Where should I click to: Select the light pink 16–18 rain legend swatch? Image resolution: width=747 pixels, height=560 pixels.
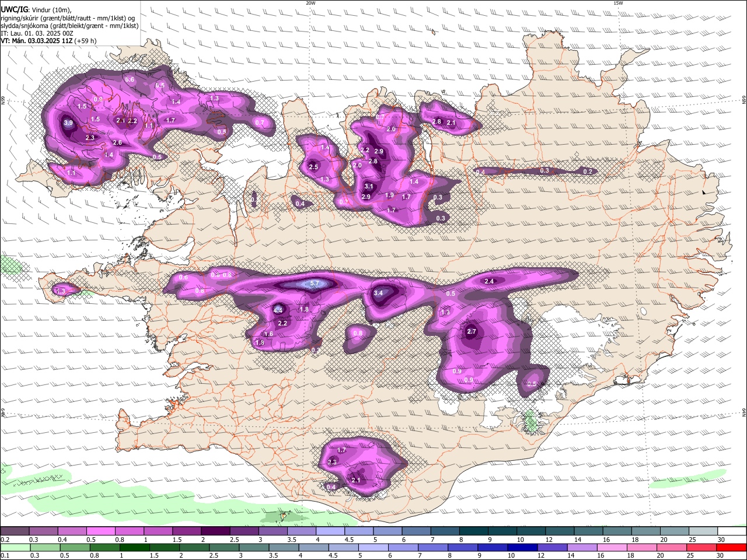[612, 548]
